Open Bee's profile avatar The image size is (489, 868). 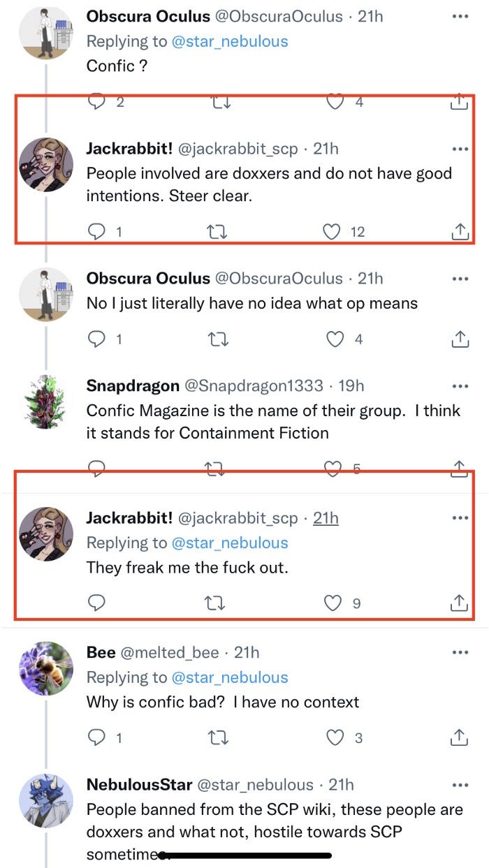[x=45, y=668]
